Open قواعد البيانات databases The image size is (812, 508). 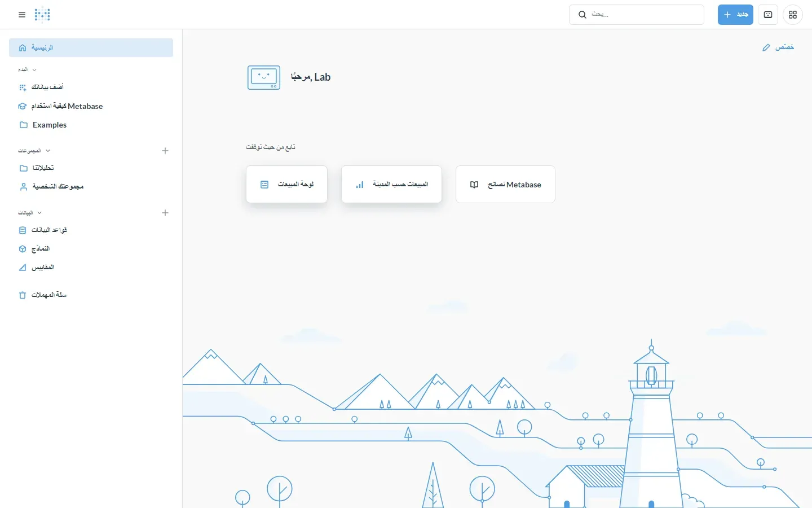point(91,230)
